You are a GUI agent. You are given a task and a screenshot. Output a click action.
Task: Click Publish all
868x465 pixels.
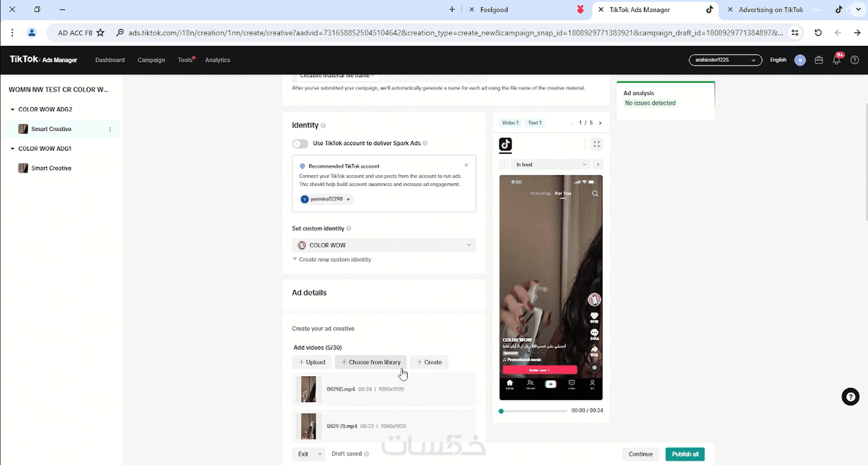685,454
